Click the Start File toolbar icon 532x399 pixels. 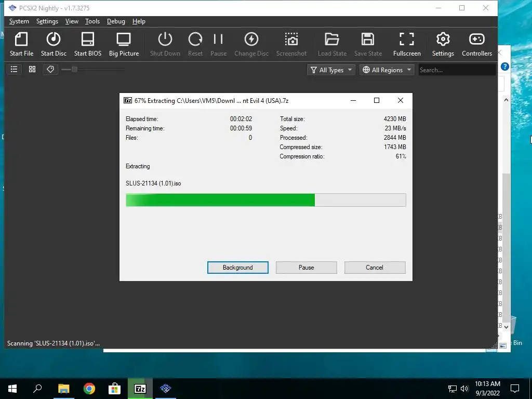[x=21, y=44]
